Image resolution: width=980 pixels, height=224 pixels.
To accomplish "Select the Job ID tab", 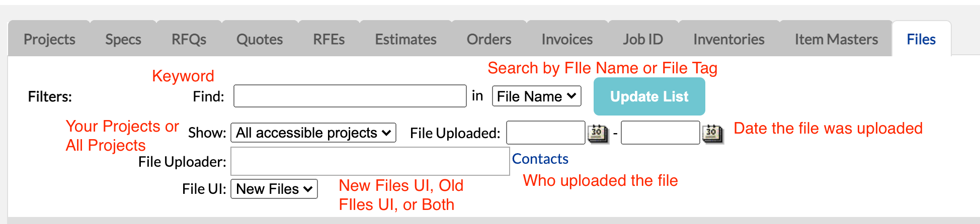I will (643, 39).
